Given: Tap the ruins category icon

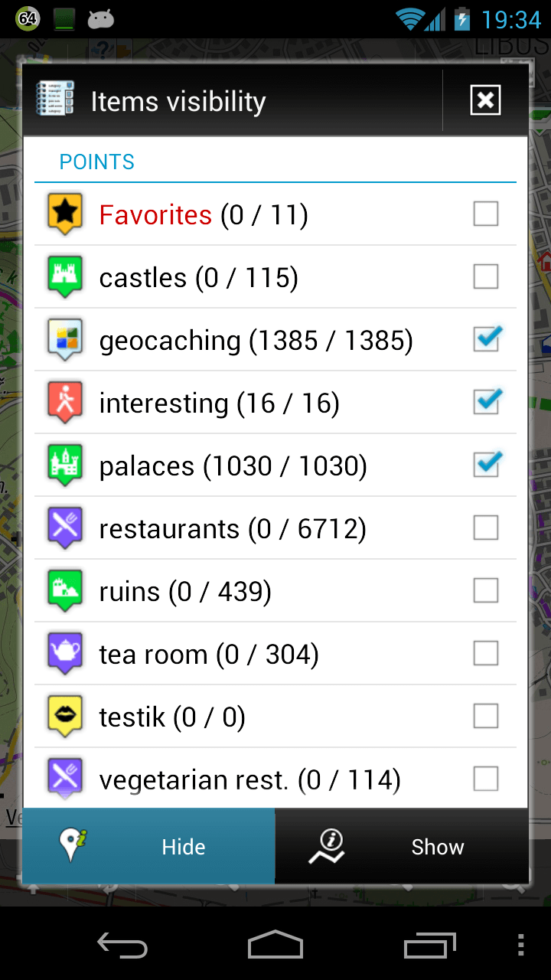Looking at the screenshot, I should 65,590.
